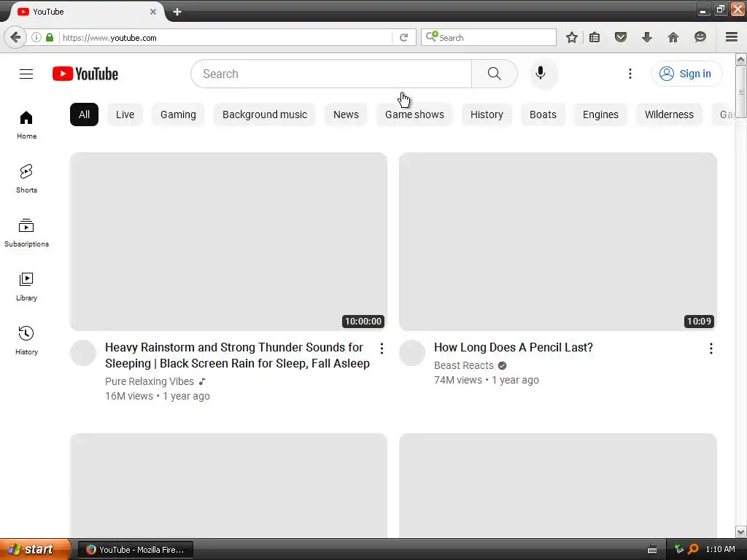Start voice search with microphone icon
747x560 pixels.
click(541, 74)
